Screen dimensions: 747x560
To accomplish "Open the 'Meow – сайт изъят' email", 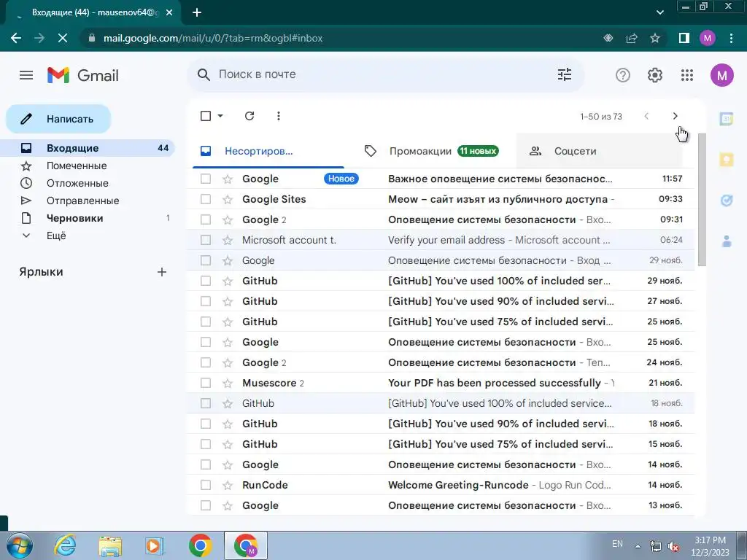I will (440, 199).
